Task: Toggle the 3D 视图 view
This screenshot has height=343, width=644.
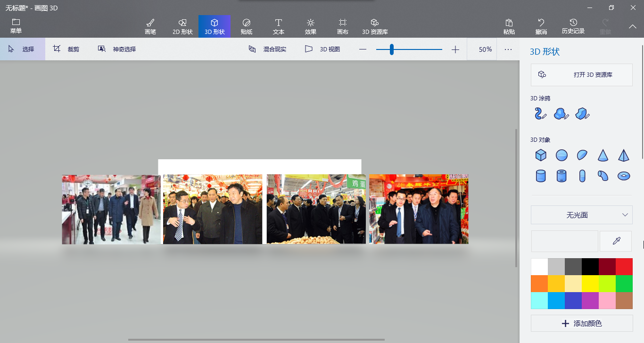Action: (322, 49)
